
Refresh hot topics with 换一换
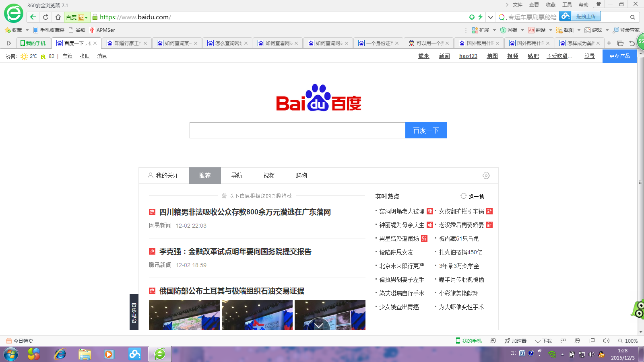[x=472, y=196]
